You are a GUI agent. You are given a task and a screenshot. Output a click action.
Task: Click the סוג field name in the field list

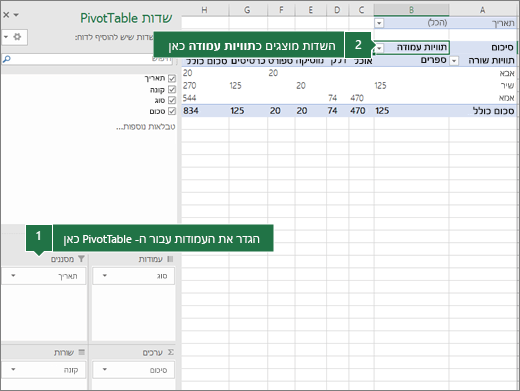[x=160, y=100]
